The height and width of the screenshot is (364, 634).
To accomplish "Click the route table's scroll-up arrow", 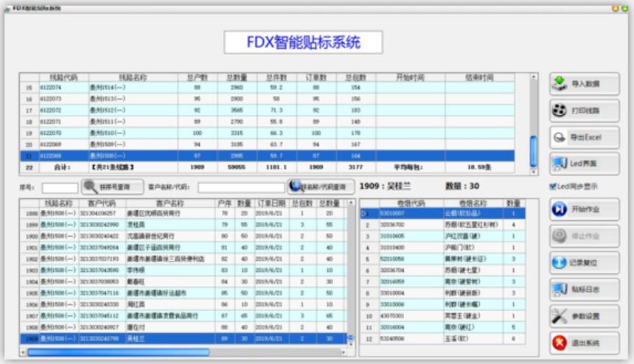I will coord(533,77).
